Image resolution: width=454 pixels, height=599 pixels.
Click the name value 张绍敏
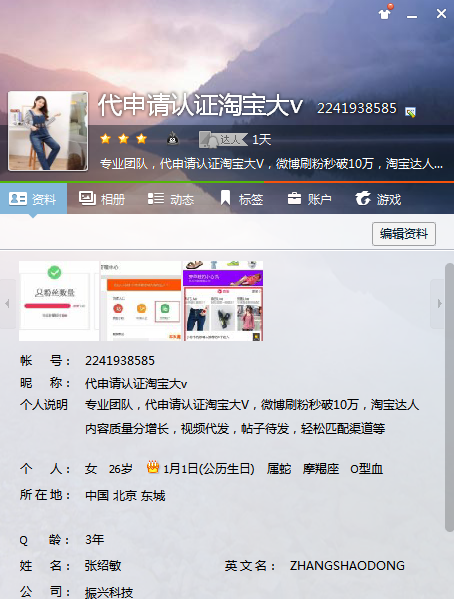[x=103, y=565]
